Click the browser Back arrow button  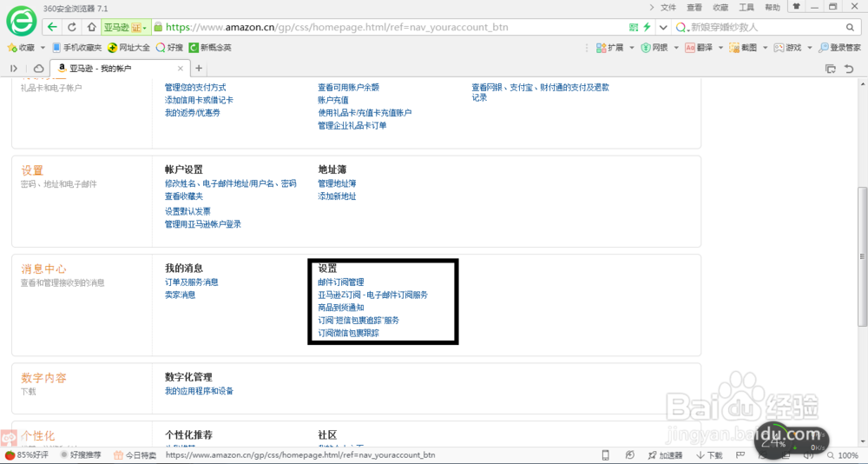click(x=52, y=27)
